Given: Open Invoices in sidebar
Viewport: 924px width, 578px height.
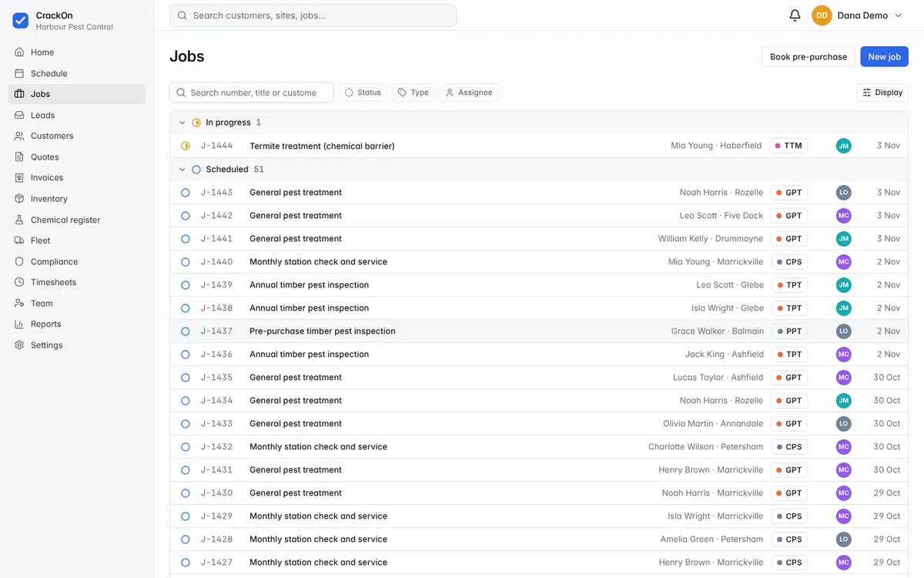Looking at the screenshot, I should (77, 177).
